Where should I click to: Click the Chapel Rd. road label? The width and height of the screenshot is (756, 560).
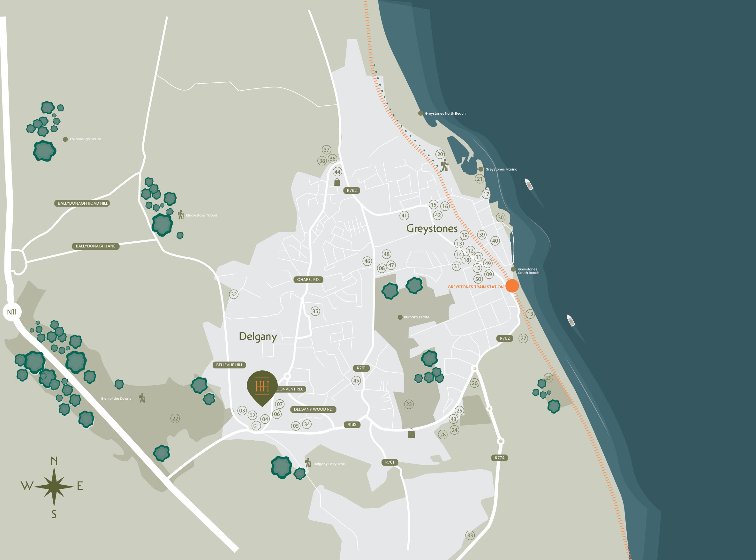308,280
